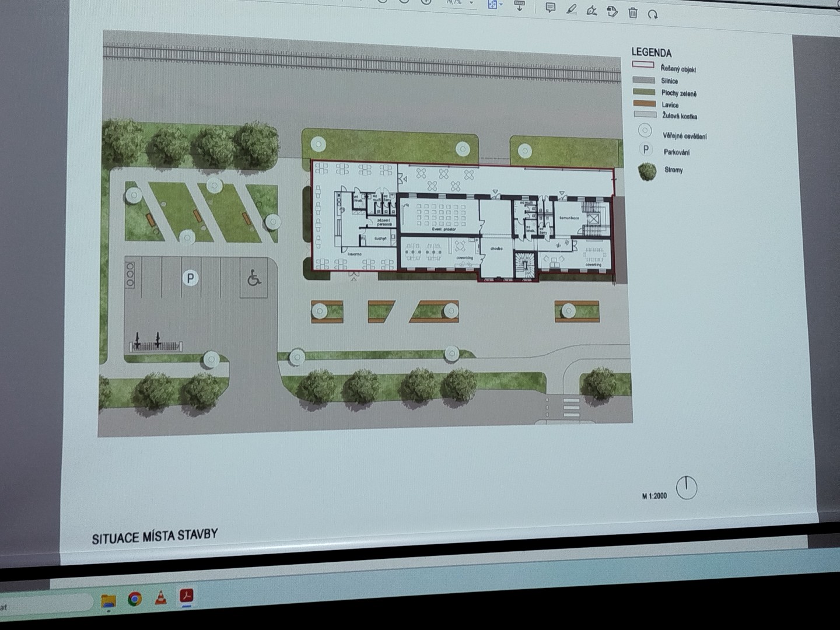Open the fountain pen sign tool
840x630 pixels.
click(x=591, y=10)
